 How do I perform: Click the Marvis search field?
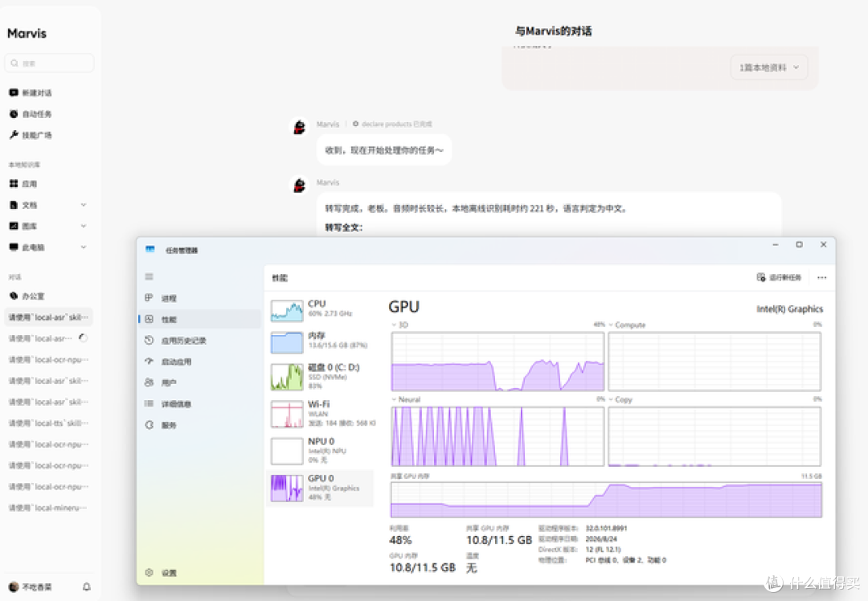pos(49,63)
